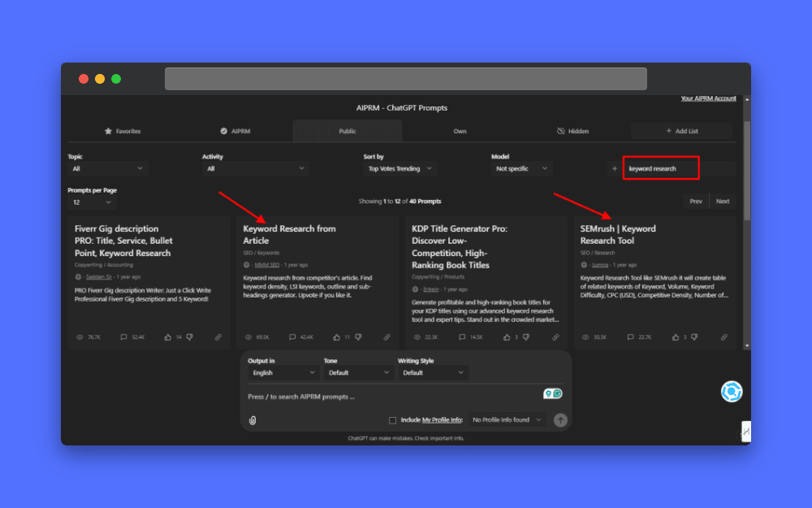Copy link of Fiverr Gig description prompt
Screen dimensions: 812x508
(218, 337)
